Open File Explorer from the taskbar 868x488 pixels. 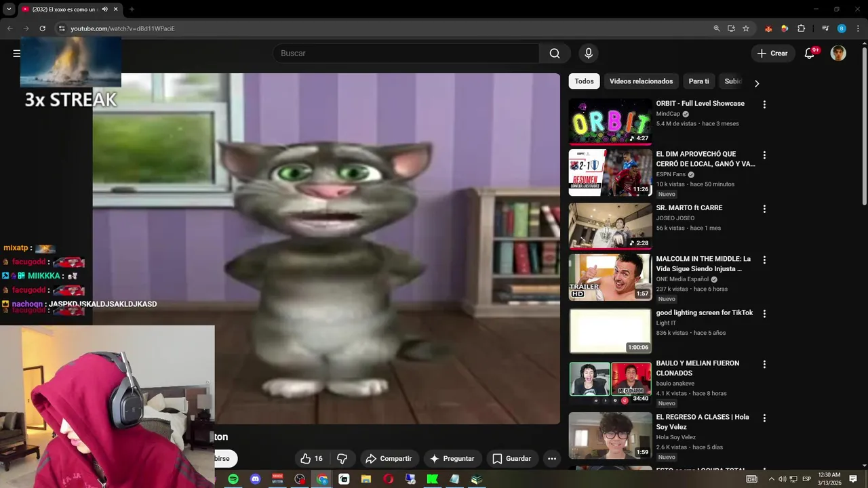(x=366, y=479)
